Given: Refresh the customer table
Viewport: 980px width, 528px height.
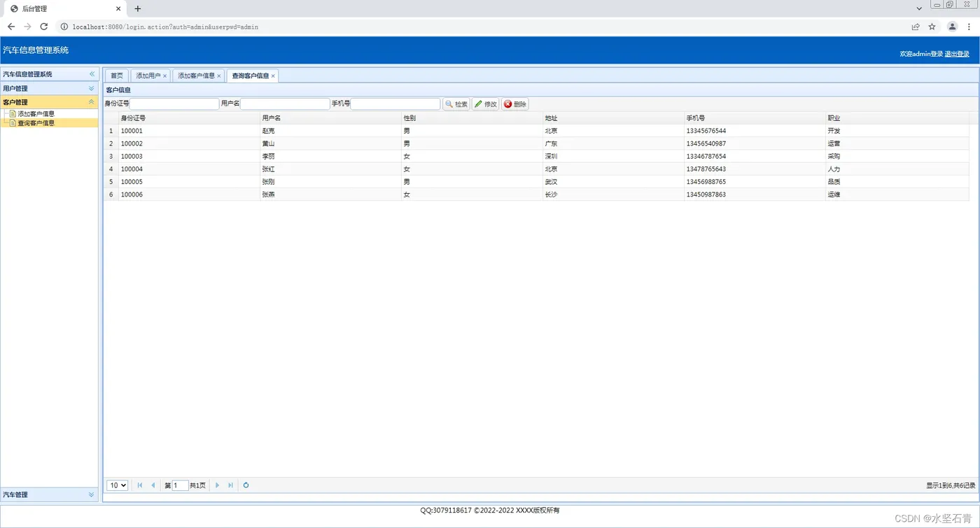Looking at the screenshot, I should 246,485.
